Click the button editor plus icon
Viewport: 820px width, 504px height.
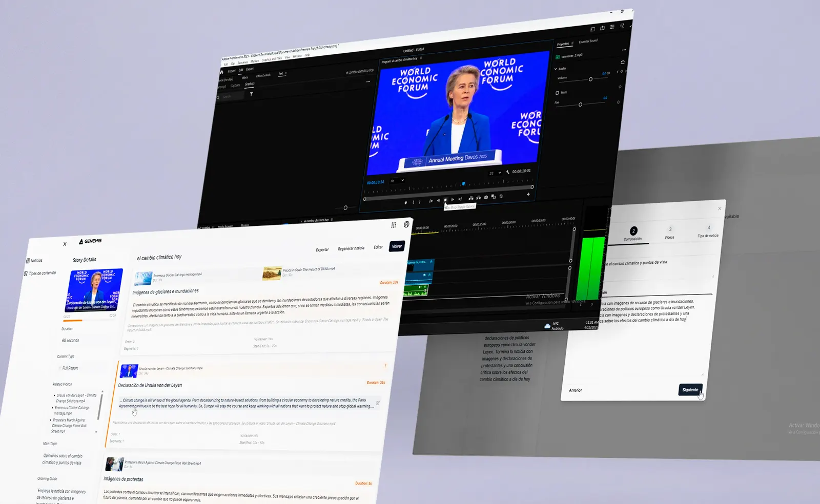tap(528, 194)
